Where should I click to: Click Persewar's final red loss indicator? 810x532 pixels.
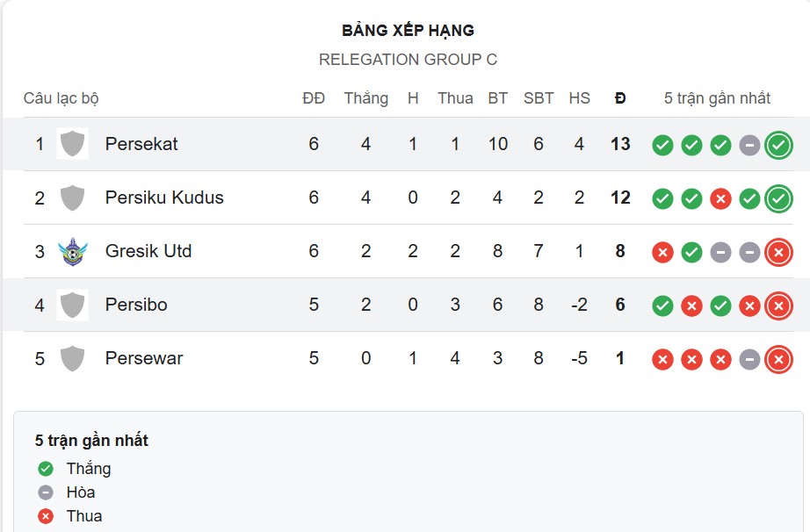click(777, 358)
